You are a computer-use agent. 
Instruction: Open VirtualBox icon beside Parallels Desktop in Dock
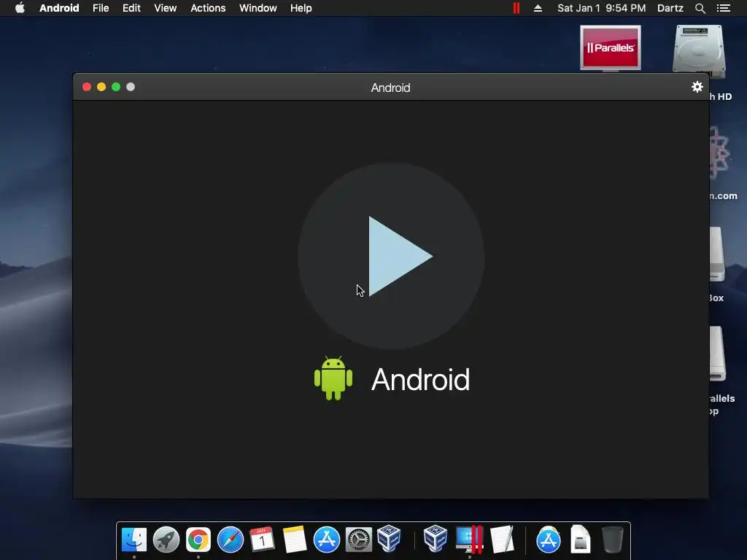(x=436, y=539)
